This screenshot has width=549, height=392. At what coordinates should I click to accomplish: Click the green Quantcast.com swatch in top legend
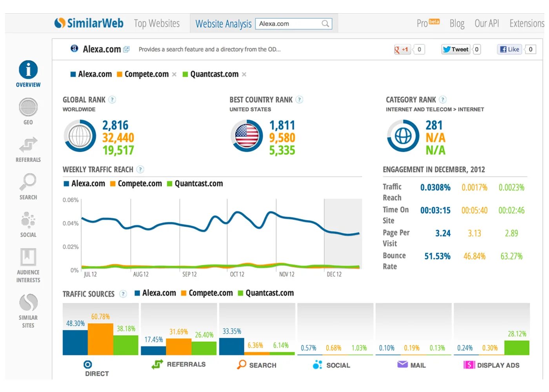(185, 74)
